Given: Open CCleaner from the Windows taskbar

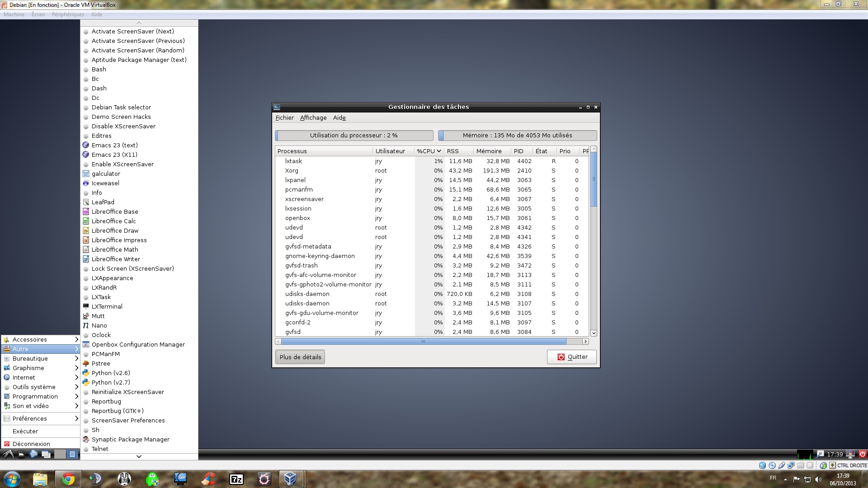Looking at the screenshot, I should pyautogui.click(x=208, y=479).
